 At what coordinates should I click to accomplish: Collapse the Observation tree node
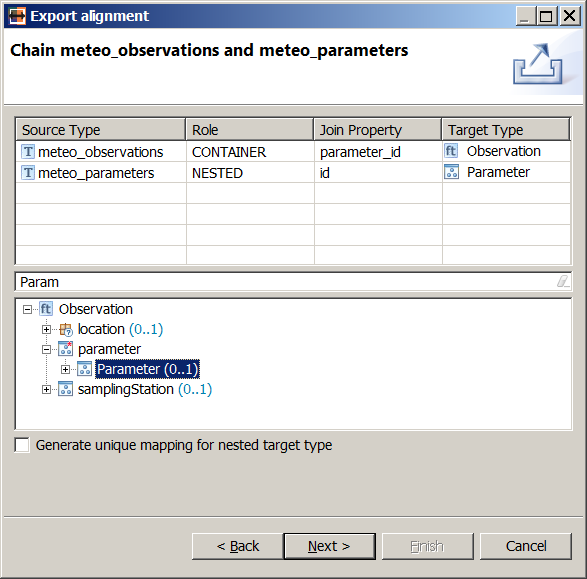coord(27,310)
